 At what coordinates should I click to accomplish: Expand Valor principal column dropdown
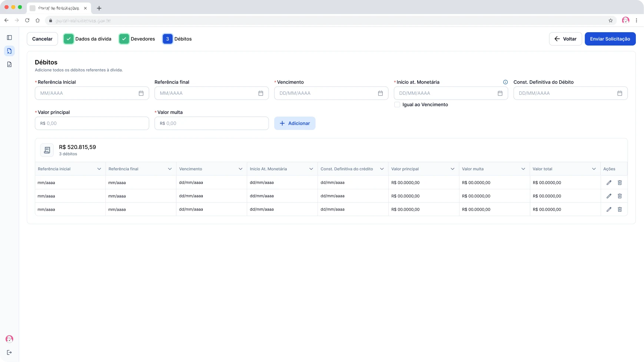click(452, 169)
